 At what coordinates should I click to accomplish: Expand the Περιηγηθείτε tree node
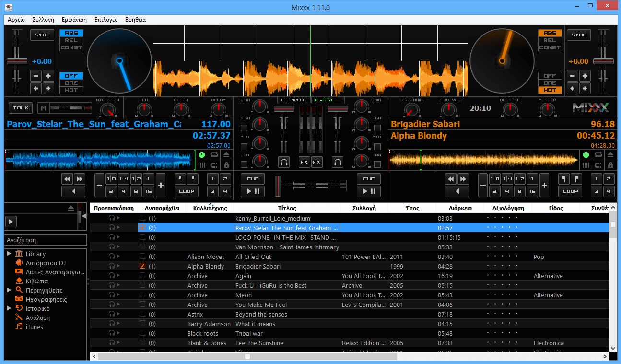tap(9, 290)
